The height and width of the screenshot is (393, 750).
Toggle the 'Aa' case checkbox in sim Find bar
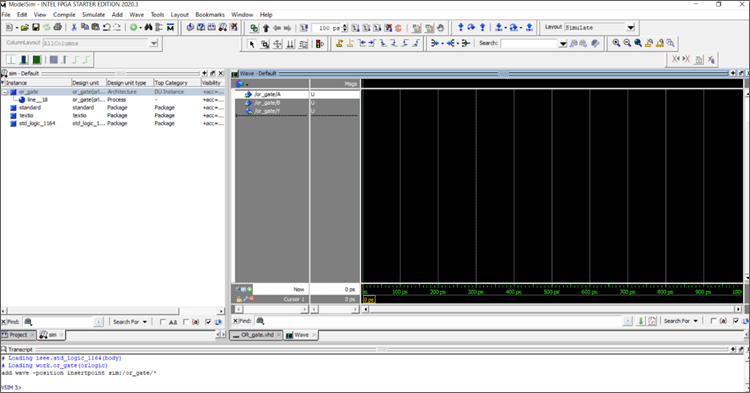click(x=163, y=322)
